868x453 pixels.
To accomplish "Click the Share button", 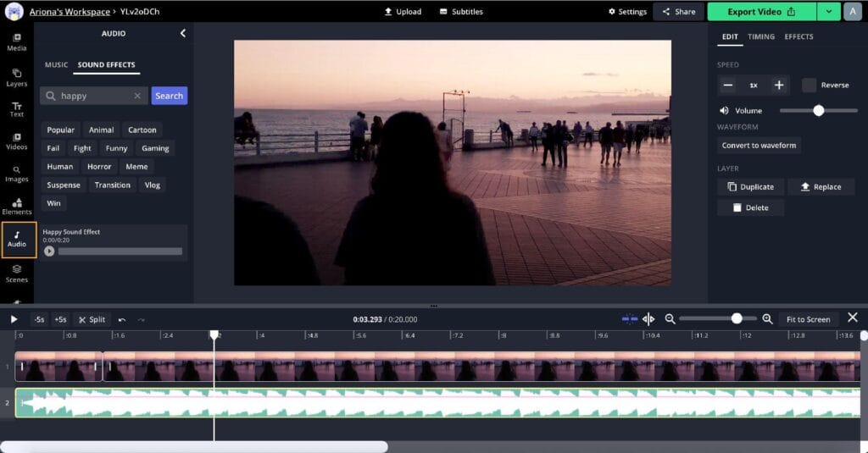I will click(679, 12).
